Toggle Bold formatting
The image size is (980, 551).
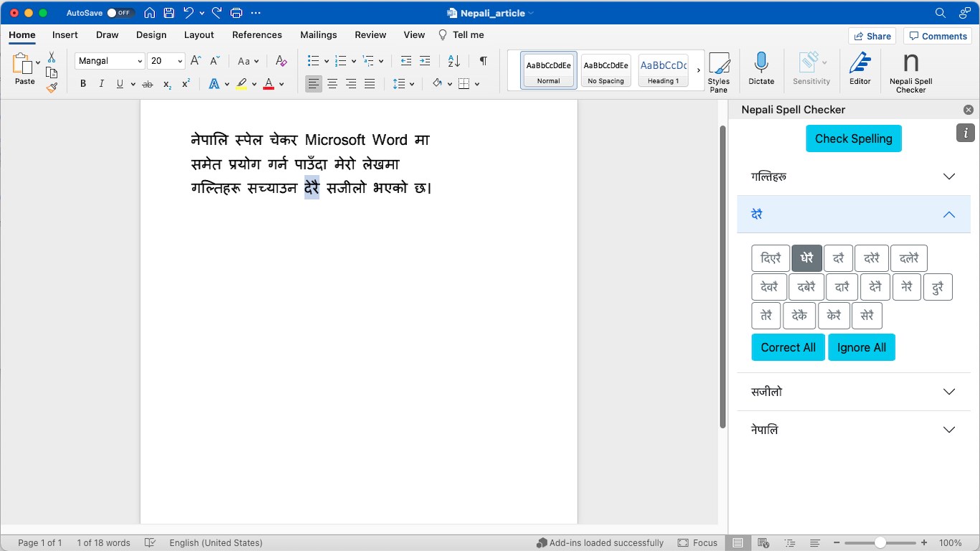[83, 84]
